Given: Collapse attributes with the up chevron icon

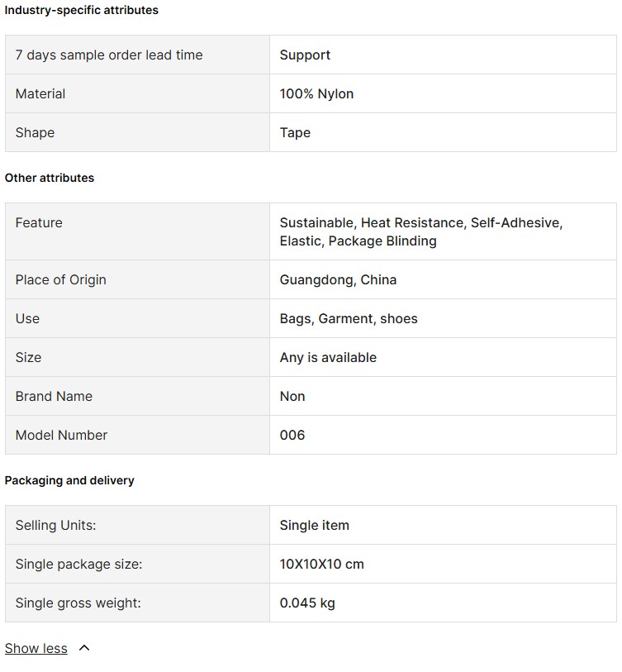Looking at the screenshot, I should [84, 648].
